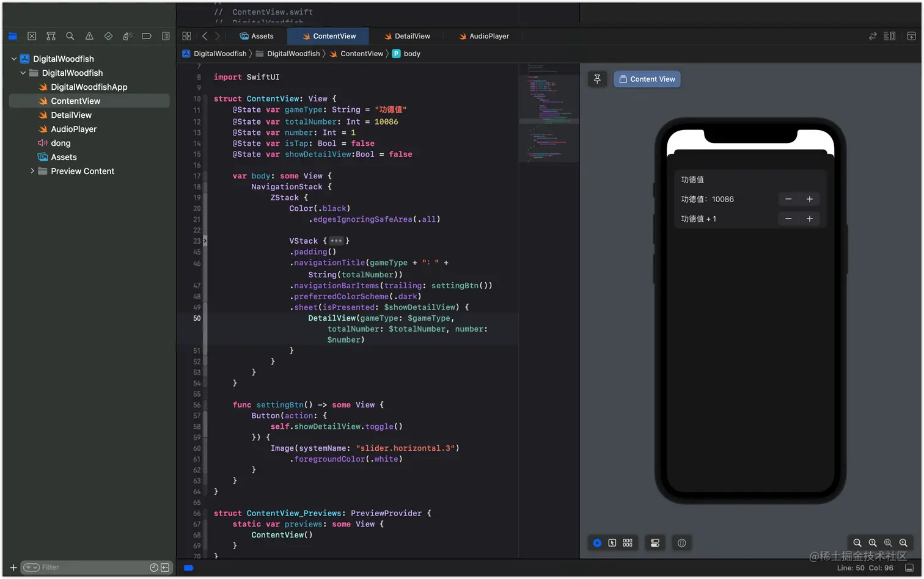Viewport: 924px width, 579px height.
Task: Click the code minimap
Action: 549,113
